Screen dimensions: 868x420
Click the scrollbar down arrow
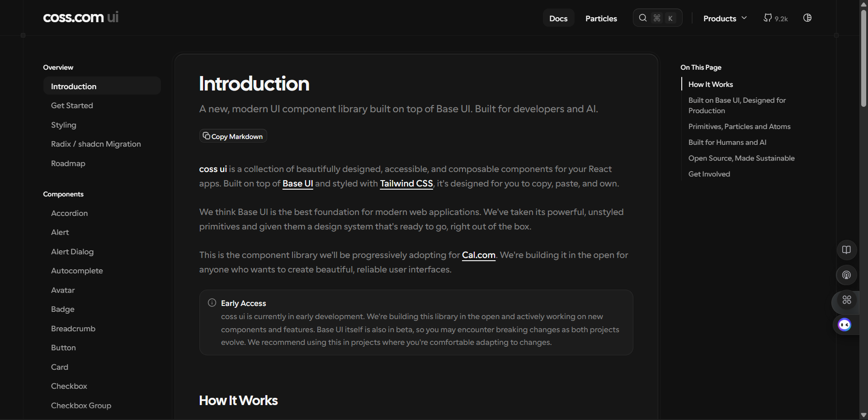(863, 415)
